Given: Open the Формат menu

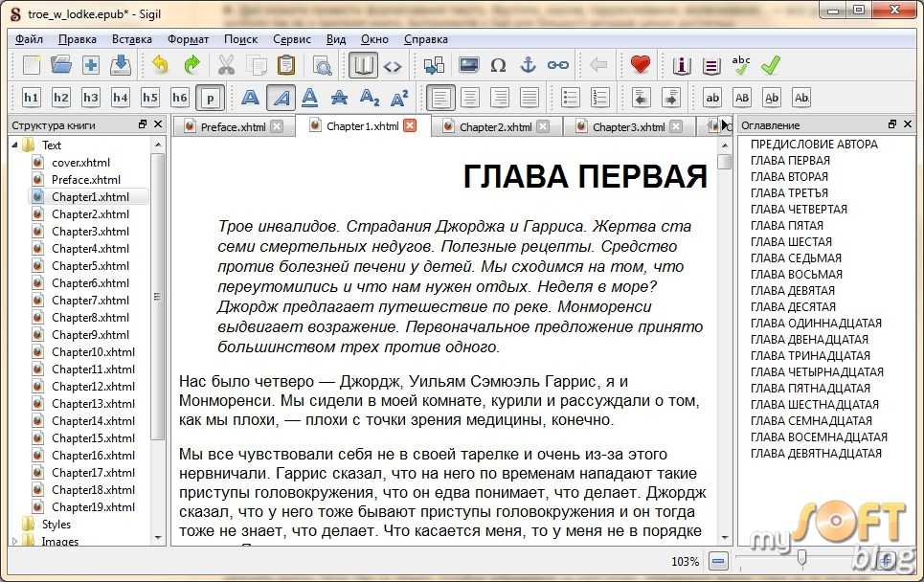Looking at the screenshot, I should pos(188,39).
